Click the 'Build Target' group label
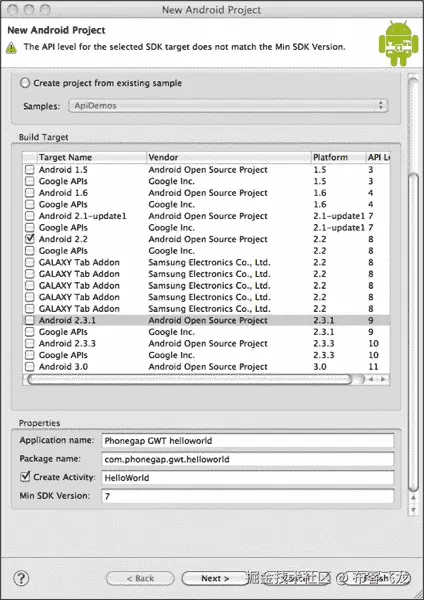The width and height of the screenshot is (424, 600). (x=44, y=137)
